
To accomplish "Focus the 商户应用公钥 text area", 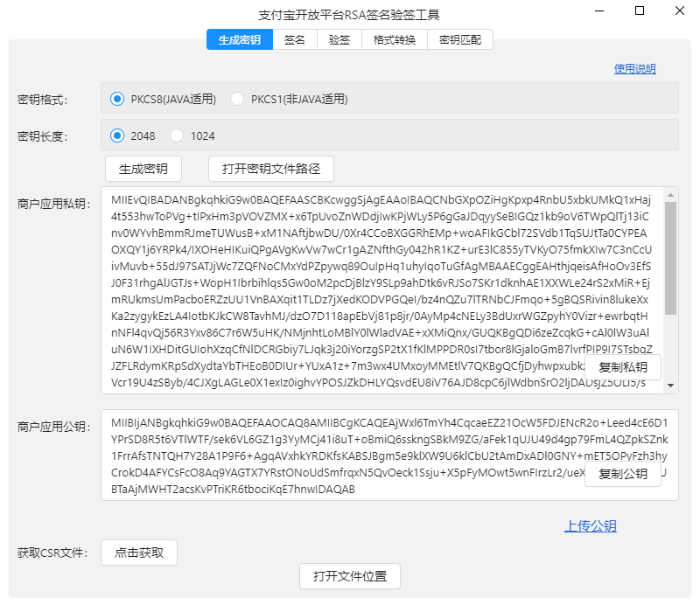I will click(389, 456).
